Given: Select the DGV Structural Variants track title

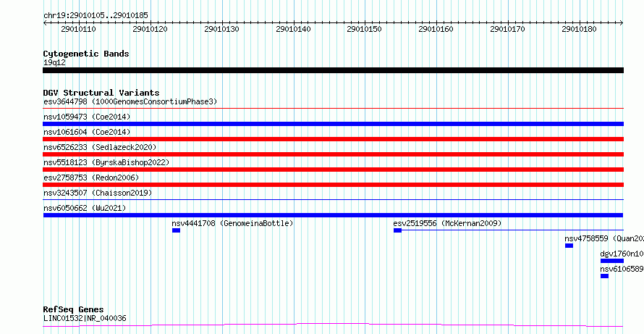Looking at the screenshot, I should tap(101, 93).
